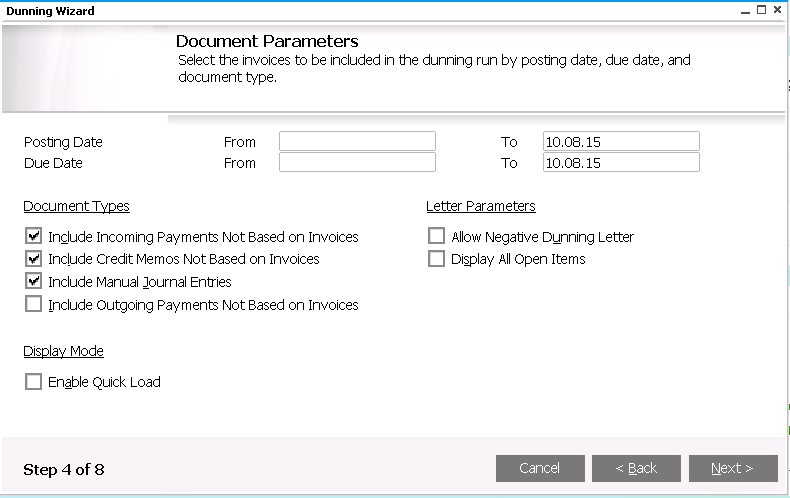
Task: Click the Posting Date To field
Action: [621, 141]
